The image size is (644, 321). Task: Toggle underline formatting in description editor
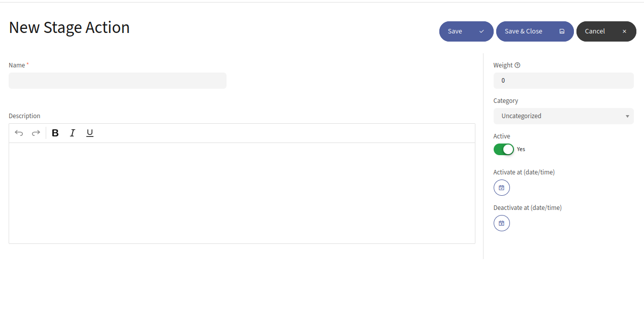pyautogui.click(x=90, y=133)
